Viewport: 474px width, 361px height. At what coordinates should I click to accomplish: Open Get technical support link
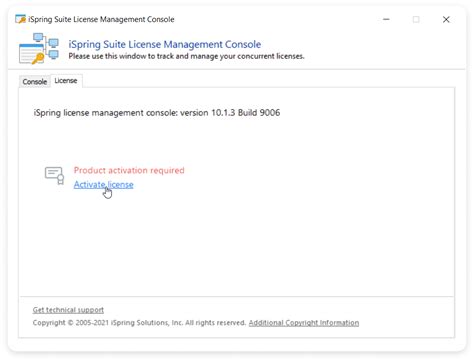point(68,310)
